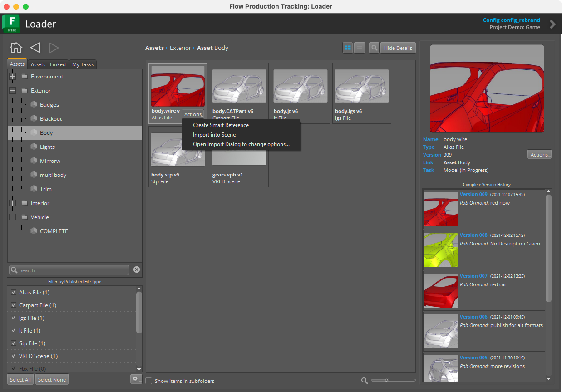Select Create Smart Reference menu item

221,125
